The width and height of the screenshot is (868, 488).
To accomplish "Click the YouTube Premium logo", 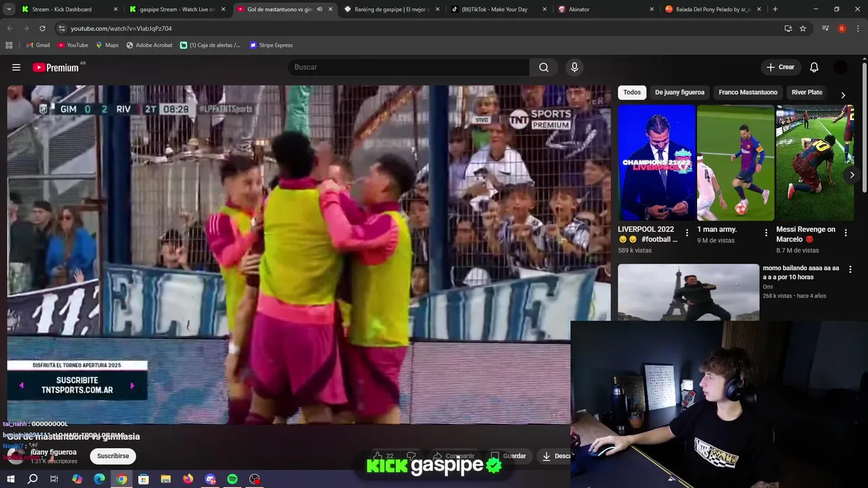I will (56, 67).
